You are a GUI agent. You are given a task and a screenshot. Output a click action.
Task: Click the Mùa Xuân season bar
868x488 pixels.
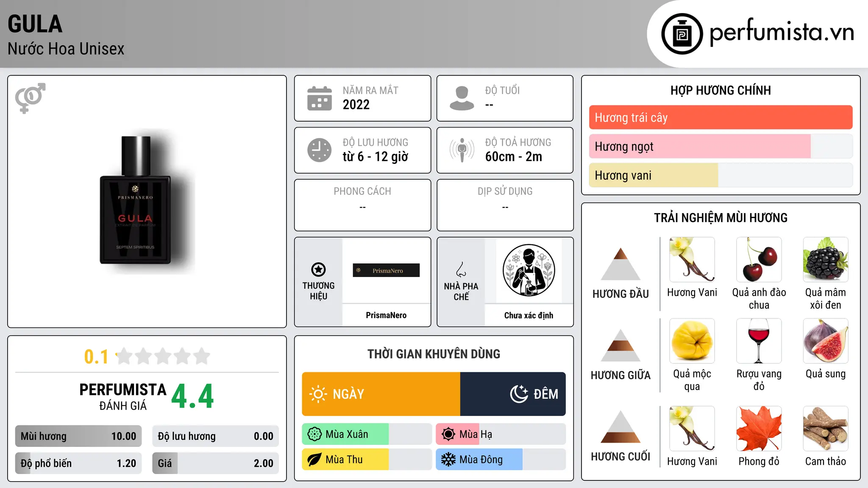point(367,434)
